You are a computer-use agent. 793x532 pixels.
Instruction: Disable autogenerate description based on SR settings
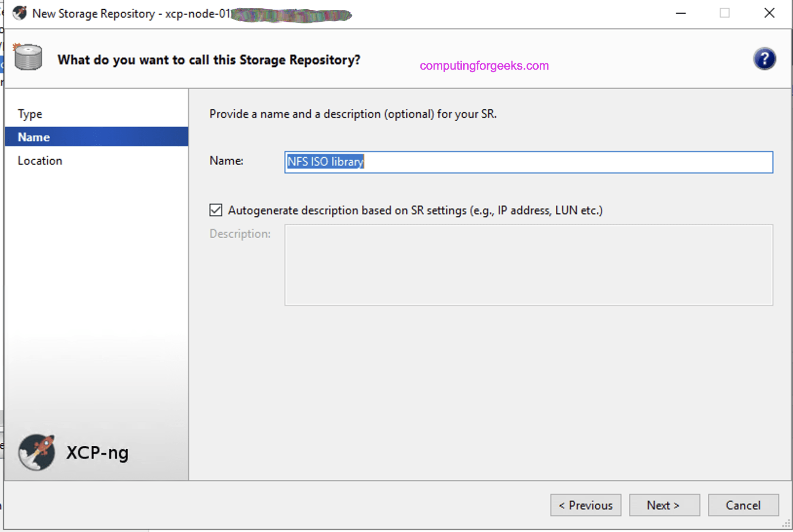(x=216, y=209)
